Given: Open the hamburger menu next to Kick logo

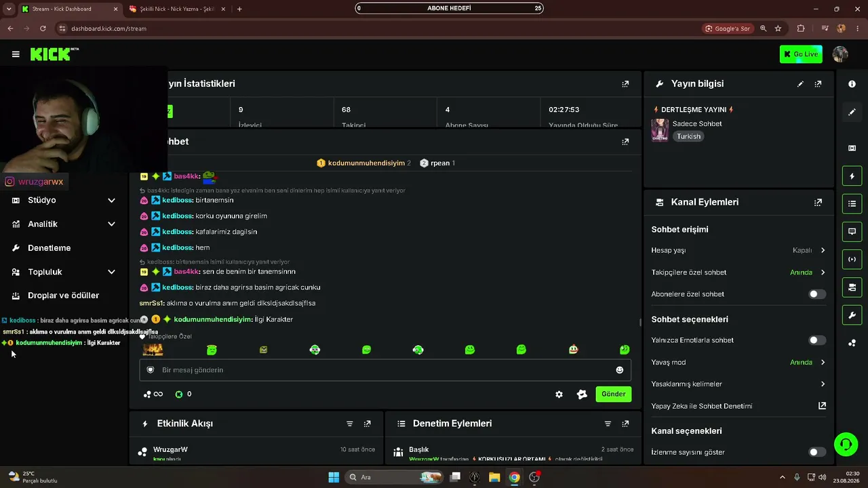Looking at the screenshot, I should pyautogui.click(x=16, y=54).
